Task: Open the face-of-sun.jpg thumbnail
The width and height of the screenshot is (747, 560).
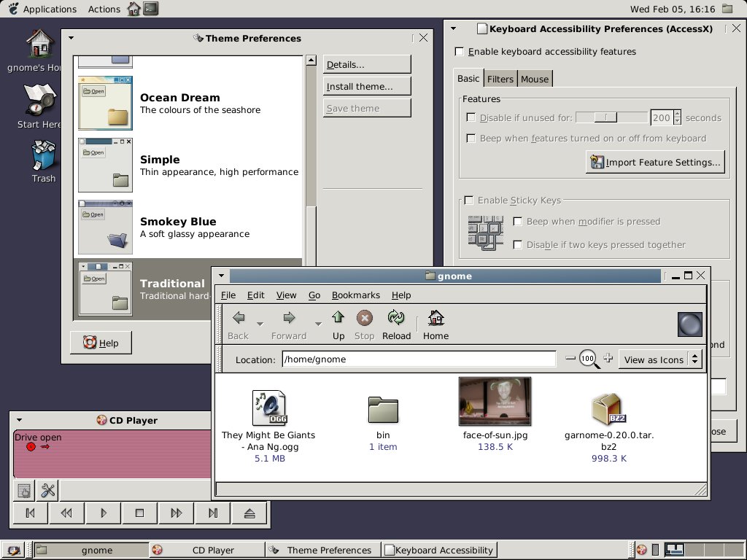Action: (x=495, y=402)
